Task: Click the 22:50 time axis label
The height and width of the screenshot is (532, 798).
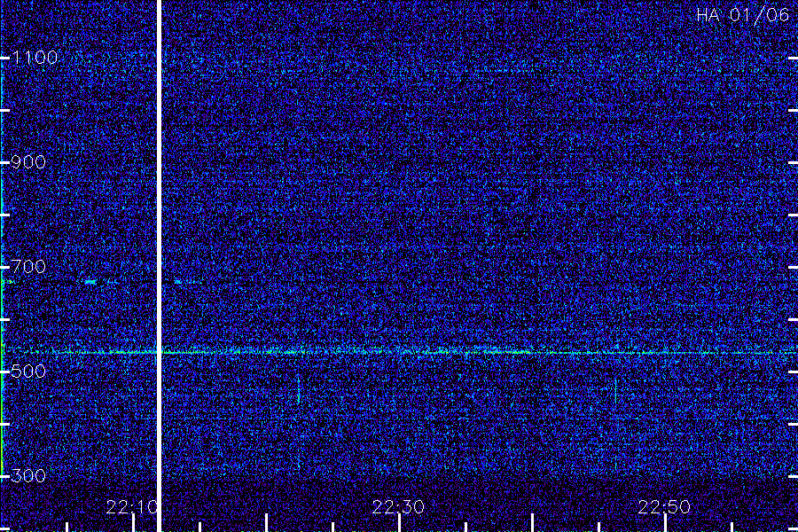Action: coord(665,507)
